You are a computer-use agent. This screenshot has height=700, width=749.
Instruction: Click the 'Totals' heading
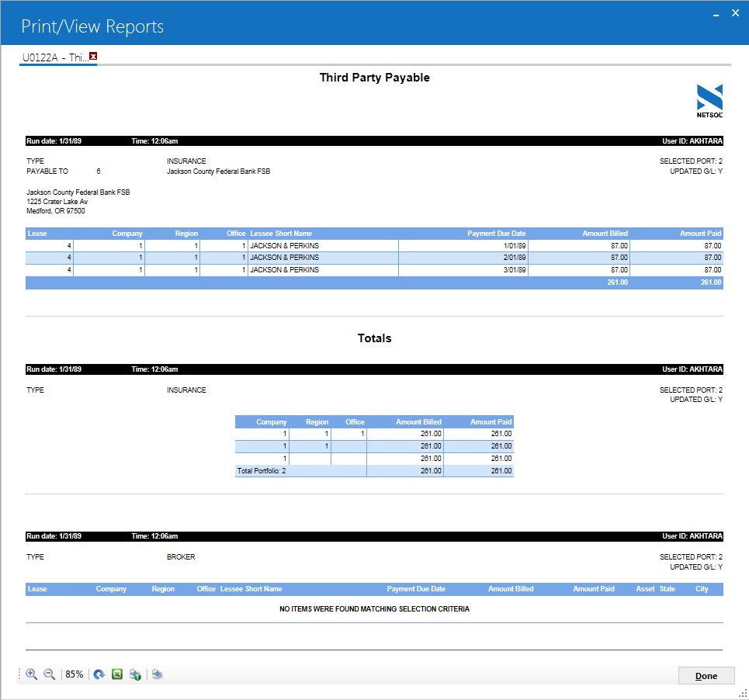374,338
